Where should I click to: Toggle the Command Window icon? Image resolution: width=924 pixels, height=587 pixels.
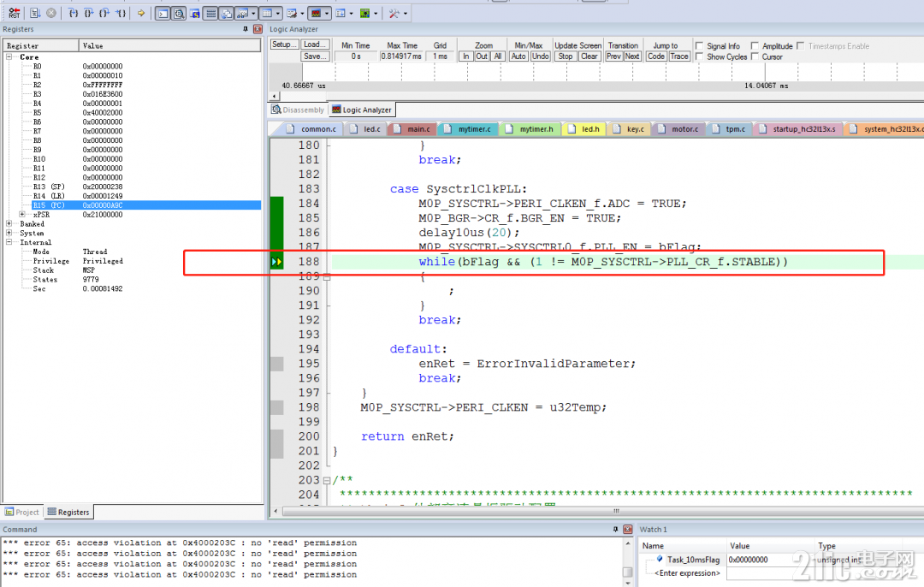point(163,13)
